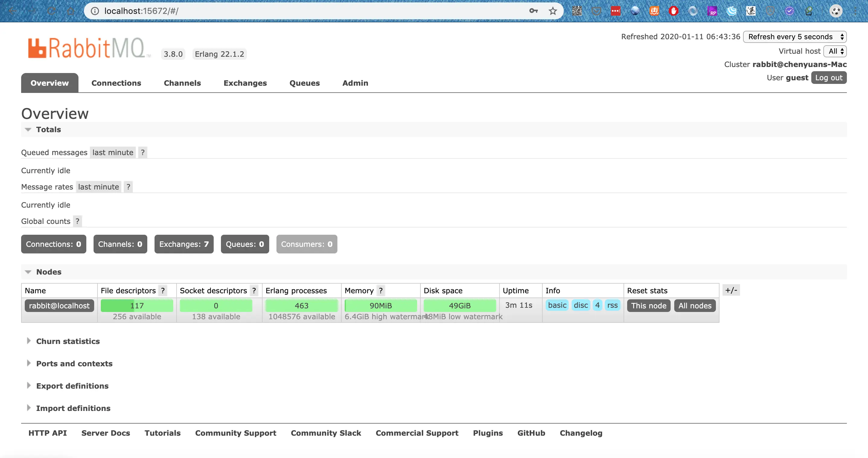Switch to the Overview tab
This screenshot has height=458, width=868.
(x=49, y=83)
